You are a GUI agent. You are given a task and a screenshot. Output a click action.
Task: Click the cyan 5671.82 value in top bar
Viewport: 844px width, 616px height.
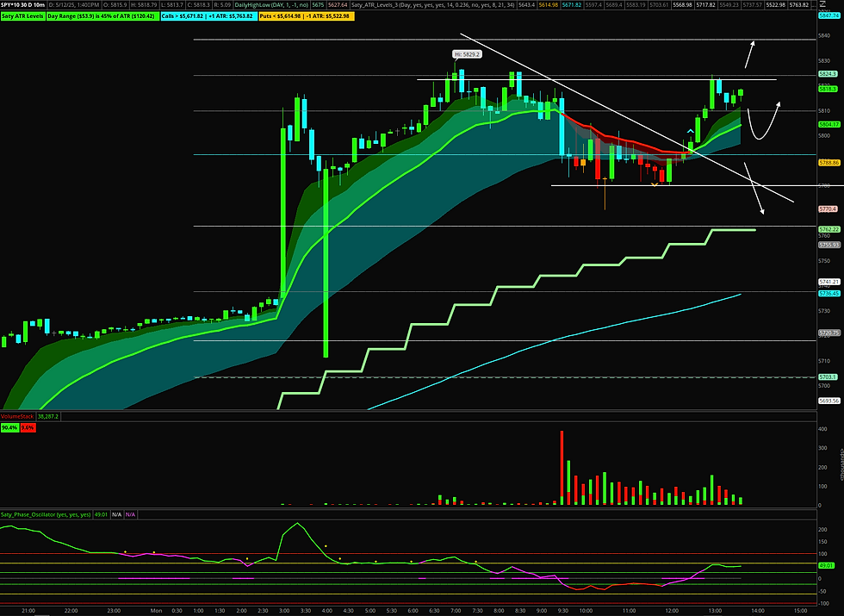coord(572,5)
